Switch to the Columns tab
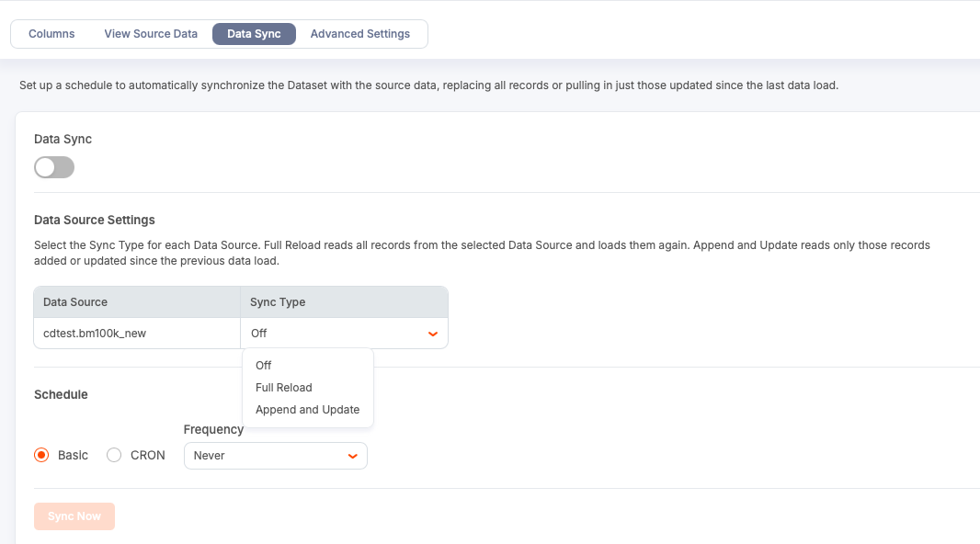980x544 pixels. pyautogui.click(x=51, y=33)
